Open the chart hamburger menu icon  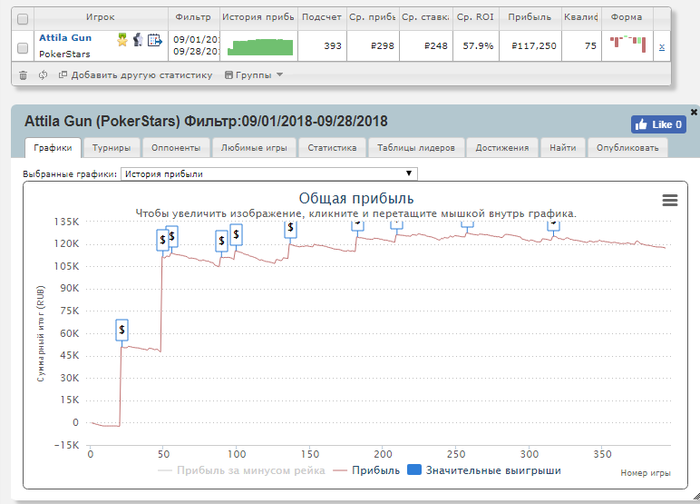[670, 200]
